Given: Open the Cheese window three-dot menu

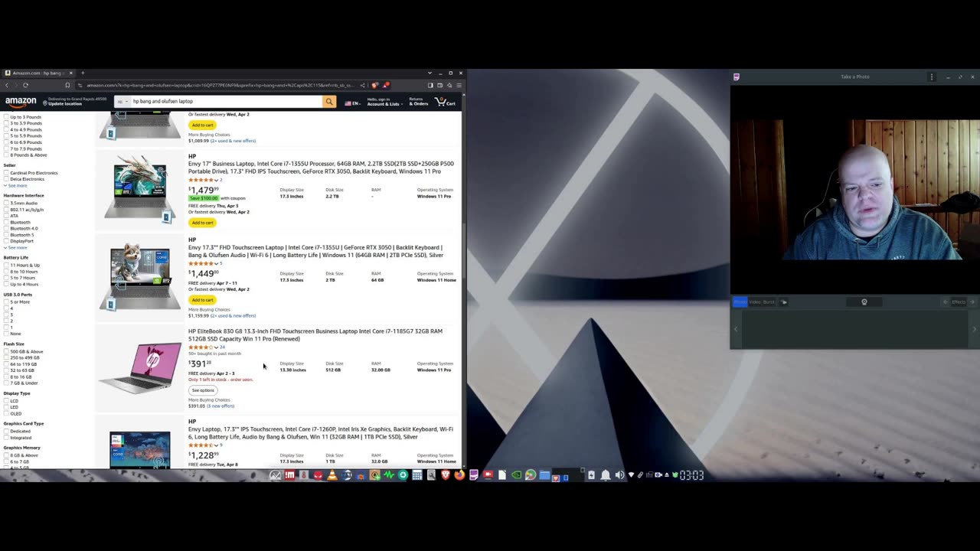Looking at the screenshot, I should [x=932, y=77].
